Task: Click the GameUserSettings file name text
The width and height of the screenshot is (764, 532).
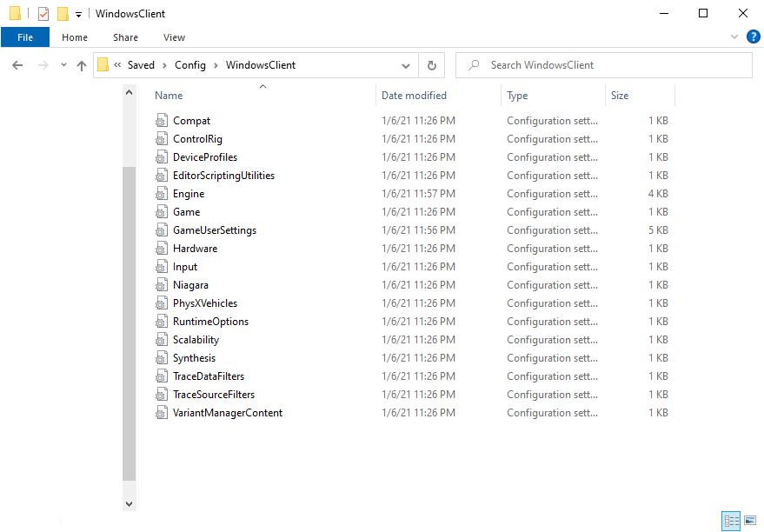Action: 215,230
